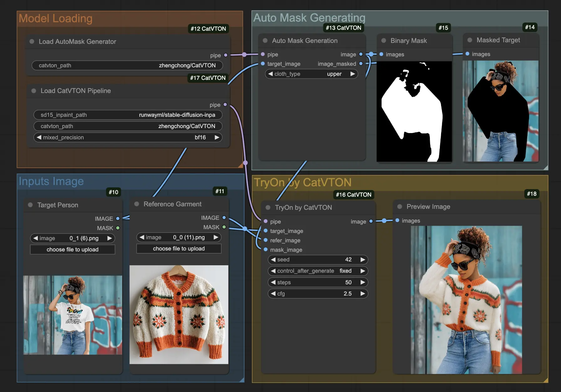
Task: Click the image_masked output socket
Action: (x=361, y=64)
